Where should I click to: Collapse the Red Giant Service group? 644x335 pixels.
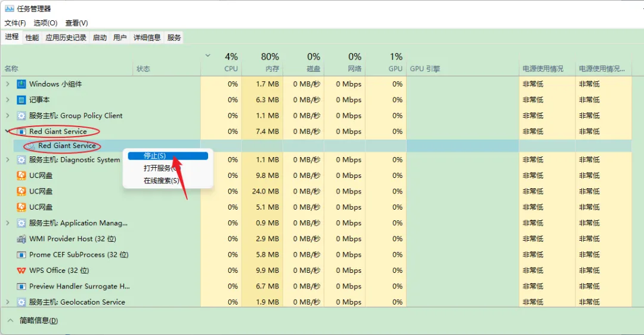point(7,131)
